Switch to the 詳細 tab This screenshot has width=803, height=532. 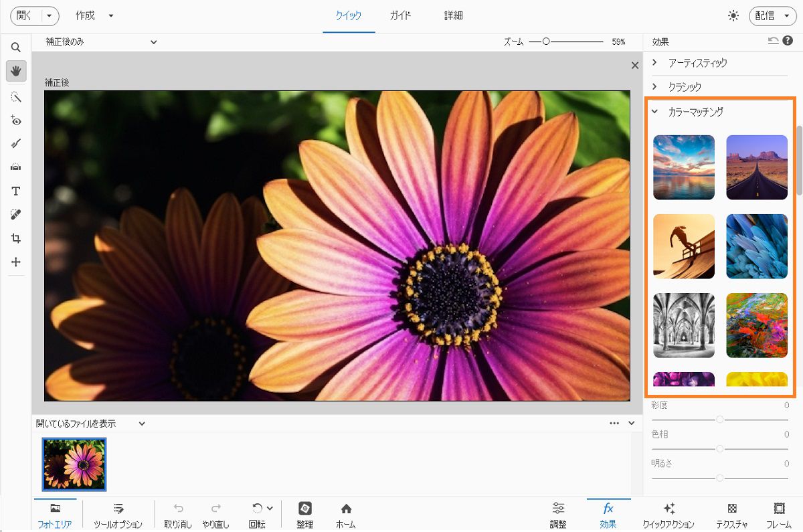(453, 15)
